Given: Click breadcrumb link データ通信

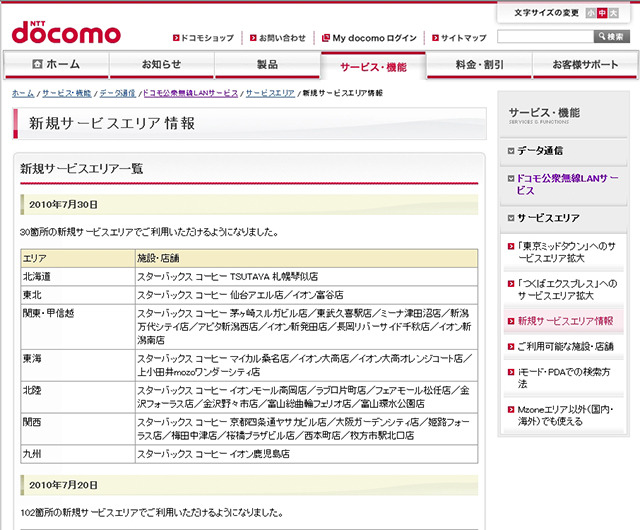Looking at the screenshot, I should 118,93.
